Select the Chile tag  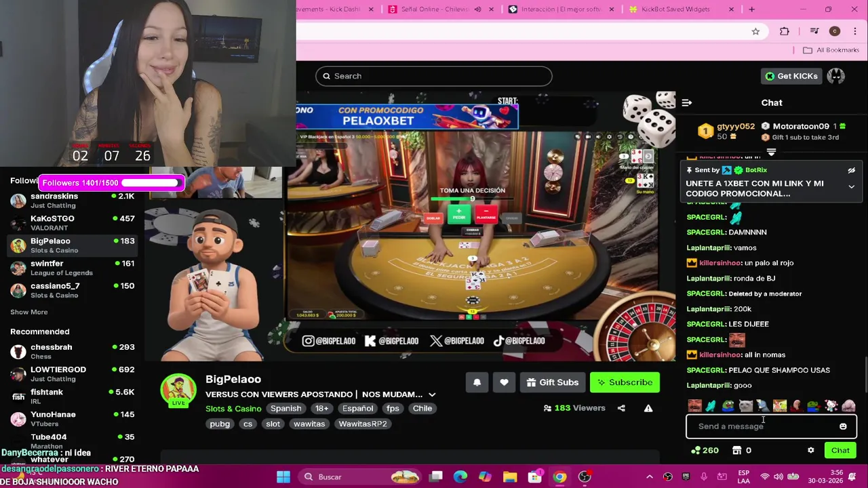point(422,409)
